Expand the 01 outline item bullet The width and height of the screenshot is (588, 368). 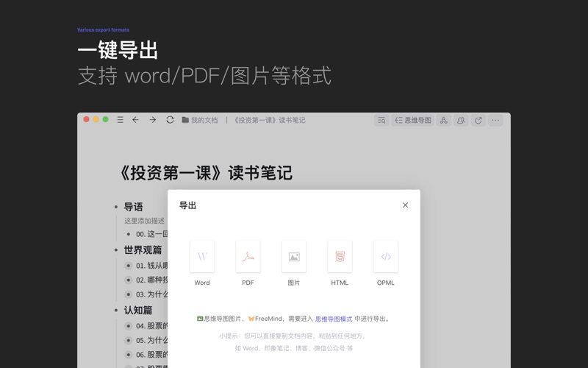point(129,266)
